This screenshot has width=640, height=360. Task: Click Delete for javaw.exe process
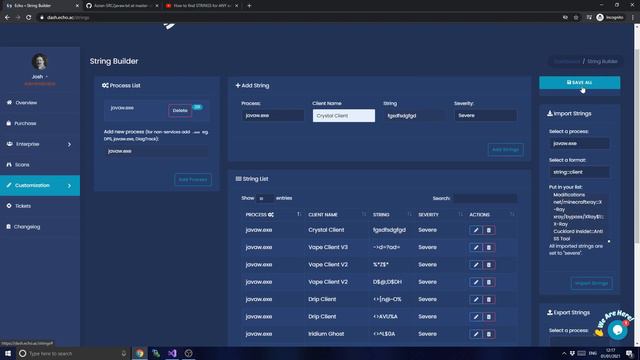coord(180,111)
